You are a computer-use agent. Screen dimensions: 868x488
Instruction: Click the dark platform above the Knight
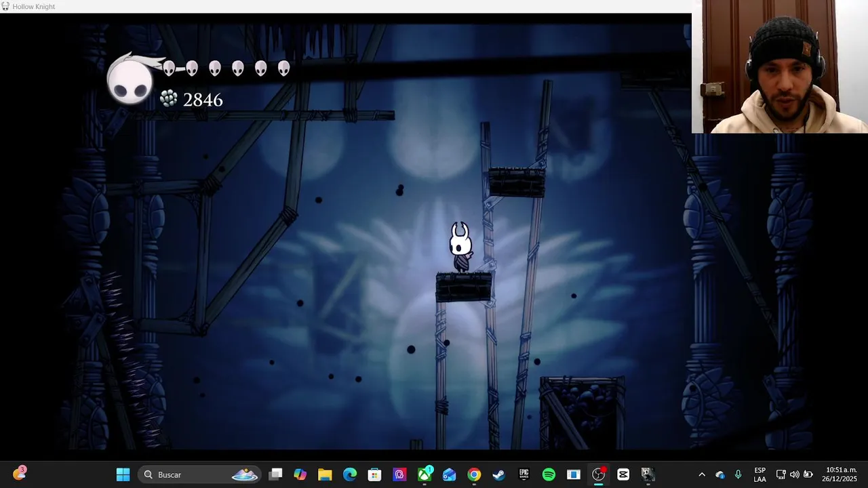coord(517,182)
